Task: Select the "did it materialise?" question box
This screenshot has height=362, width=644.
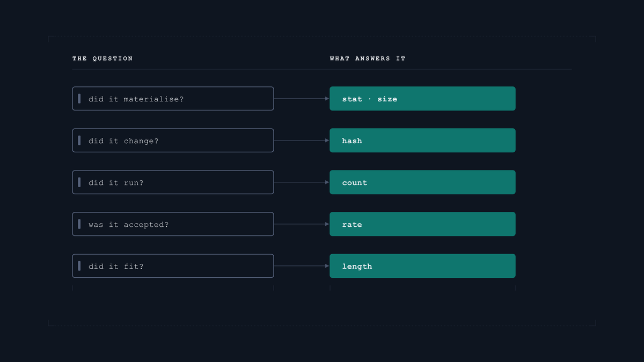Action: tap(173, 99)
